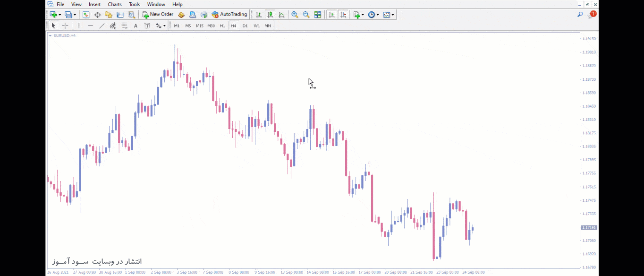The width and height of the screenshot is (644, 276).
Task: Open the View menu
Action: pos(76,4)
